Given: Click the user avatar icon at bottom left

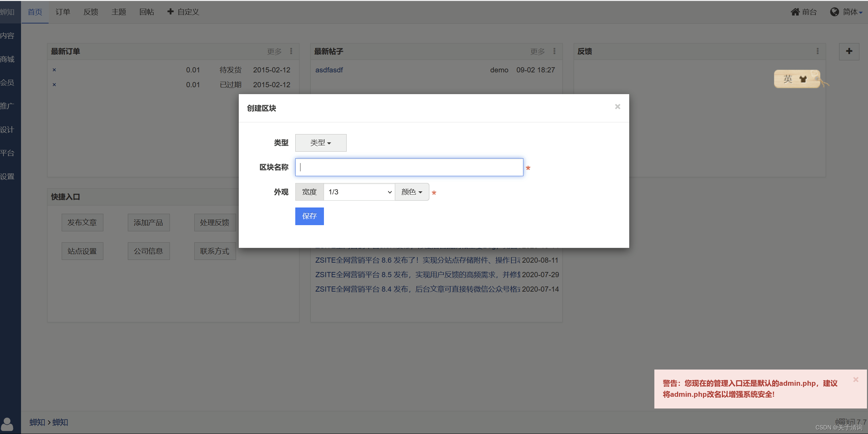Looking at the screenshot, I should 7,424.
